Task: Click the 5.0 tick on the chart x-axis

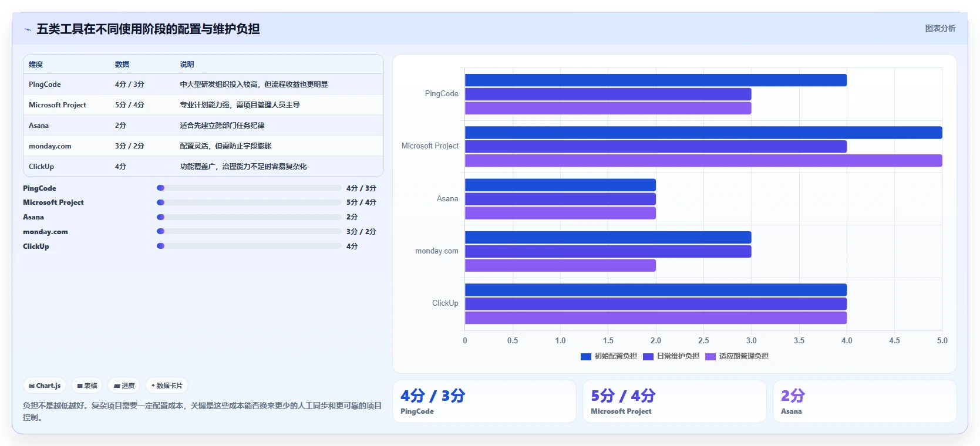Action: pos(942,340)
